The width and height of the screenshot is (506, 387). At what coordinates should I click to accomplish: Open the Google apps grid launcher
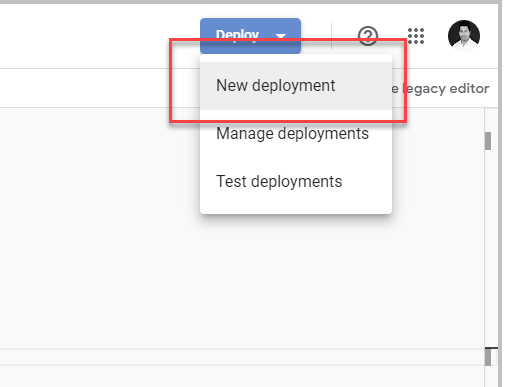pyautogui.click(x=416, y=36)
